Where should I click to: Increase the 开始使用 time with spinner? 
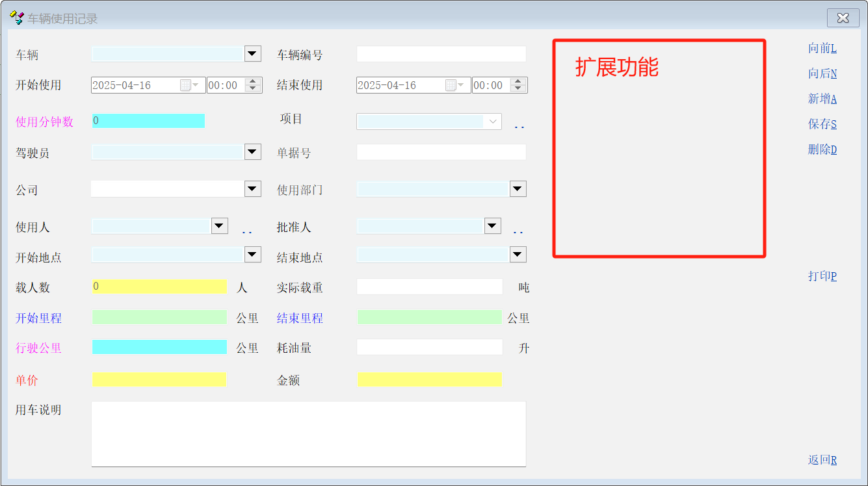click(x=254, y=82)
